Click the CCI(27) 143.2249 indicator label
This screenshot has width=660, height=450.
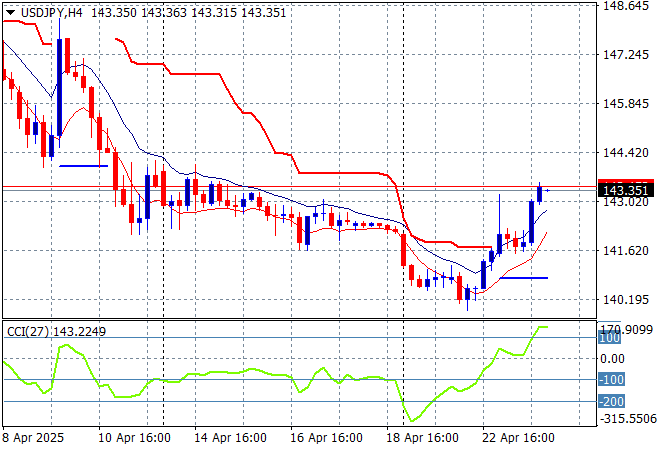point(56,332)
